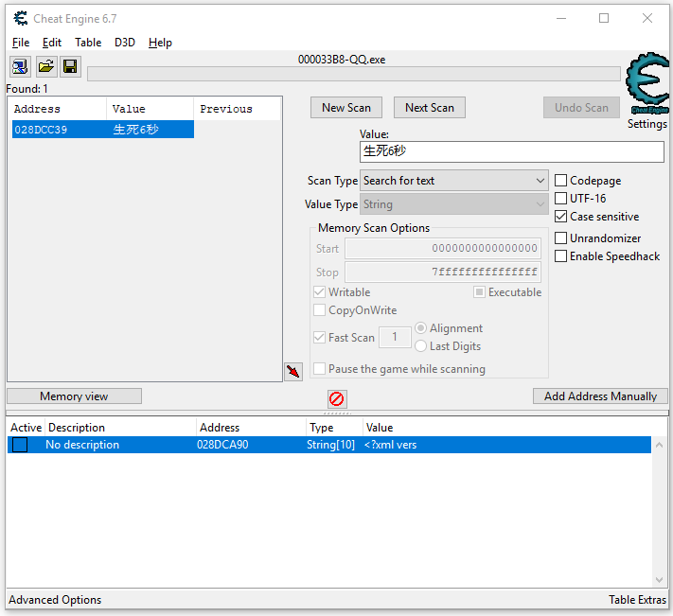Click the No description cell
673x616 pixels.
82,445
